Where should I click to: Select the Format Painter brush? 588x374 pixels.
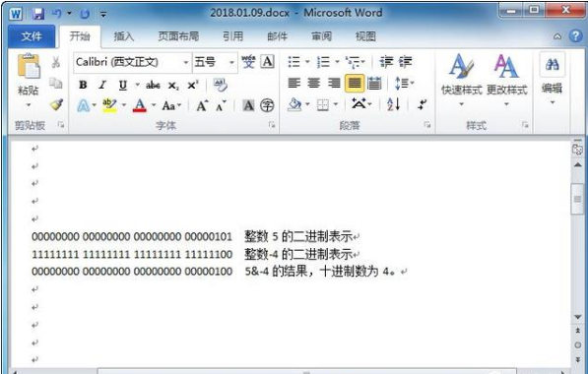(56, 105)
